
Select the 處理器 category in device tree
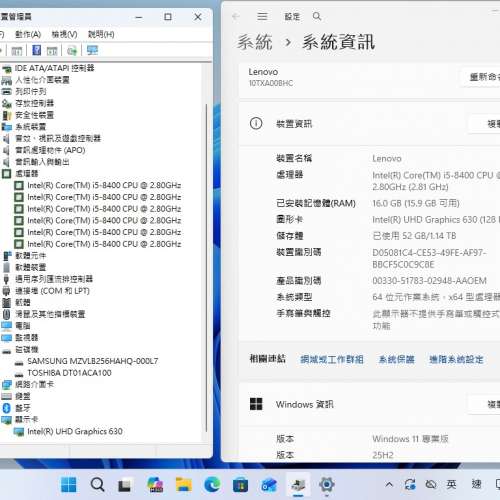tap(27, 174)
